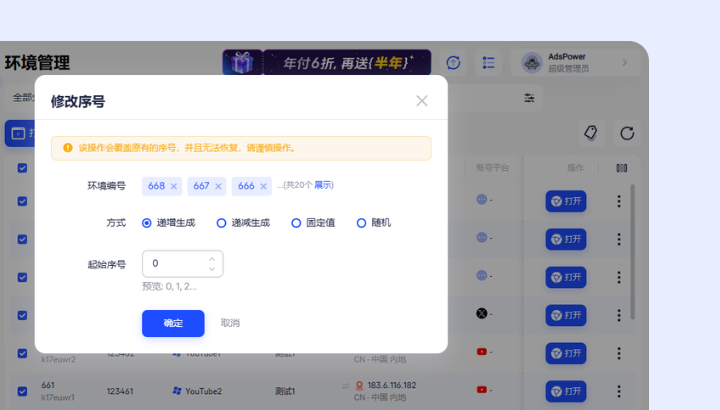Image resolution: width=720 pixels, height=410 pixels.
Task: Click the location pin icon in row 661
Action: pos(360,386)
